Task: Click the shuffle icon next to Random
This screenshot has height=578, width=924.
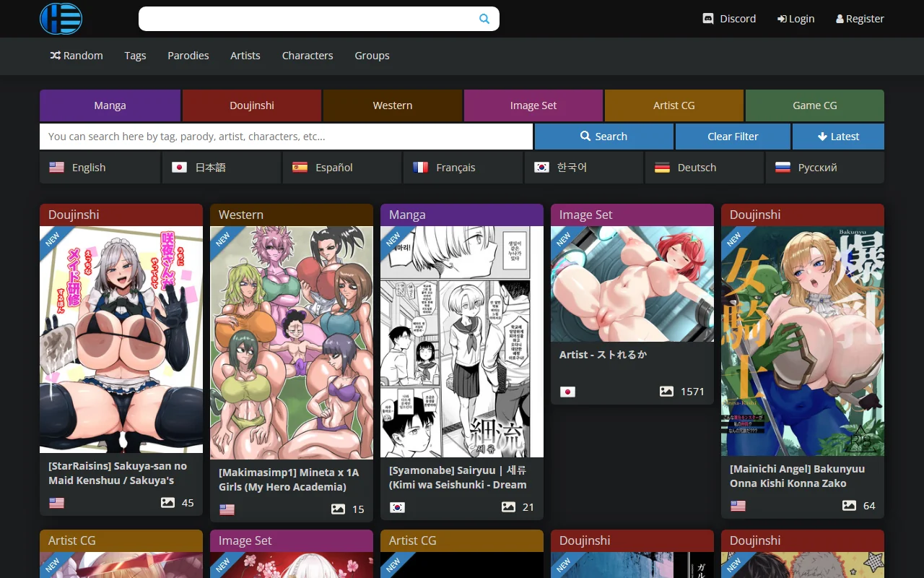Action: tap(53, 55)
